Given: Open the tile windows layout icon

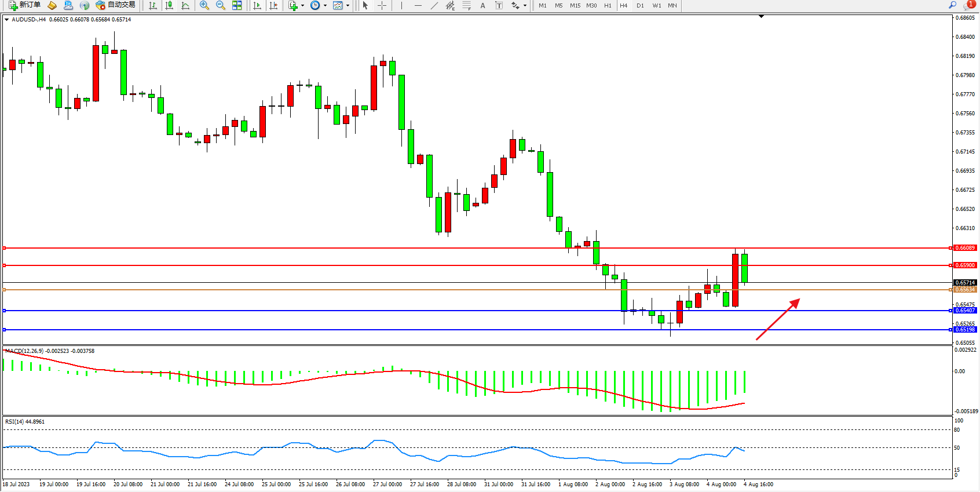Looking at the screenshot, I should (237, 5).
